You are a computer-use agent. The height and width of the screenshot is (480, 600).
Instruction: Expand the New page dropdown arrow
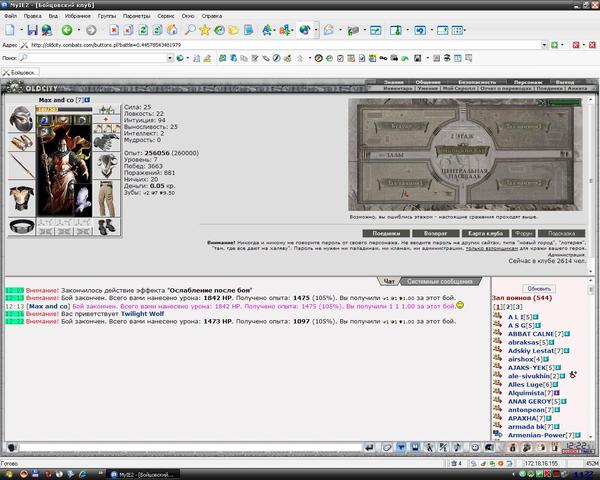pyautogui.click(x=21, y=30)
